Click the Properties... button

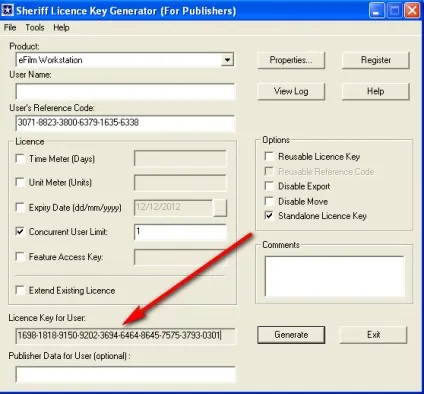pos(291,60)
